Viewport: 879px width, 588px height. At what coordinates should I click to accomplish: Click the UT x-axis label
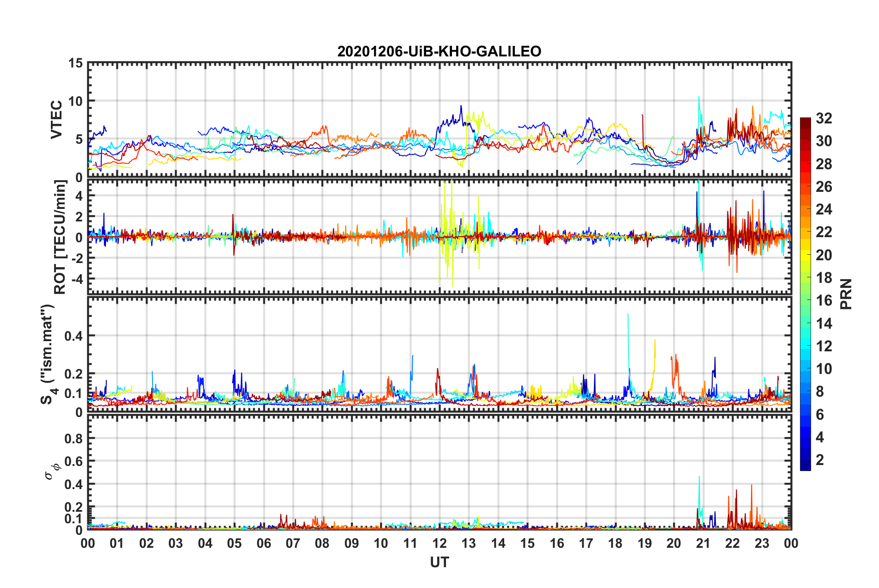[x=439, y=562]
